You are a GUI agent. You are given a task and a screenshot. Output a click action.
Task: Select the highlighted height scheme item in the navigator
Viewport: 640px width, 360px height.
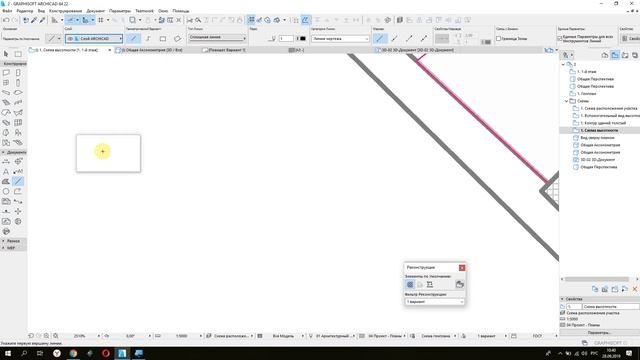[599, 130]
